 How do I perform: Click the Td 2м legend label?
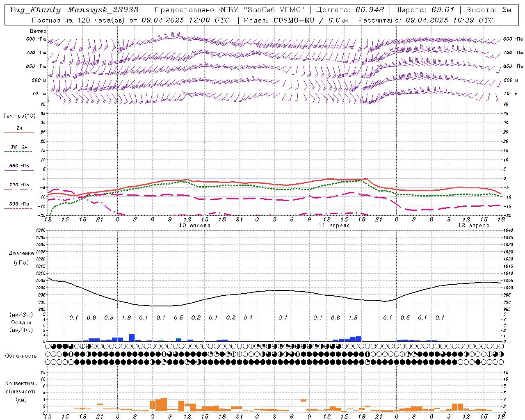point(19,147)
